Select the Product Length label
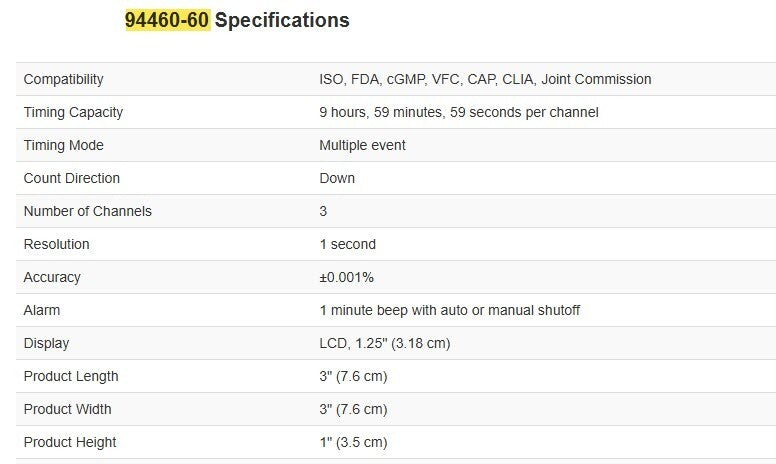The width and height of the screenshot is (776, 464). (71, 376)
